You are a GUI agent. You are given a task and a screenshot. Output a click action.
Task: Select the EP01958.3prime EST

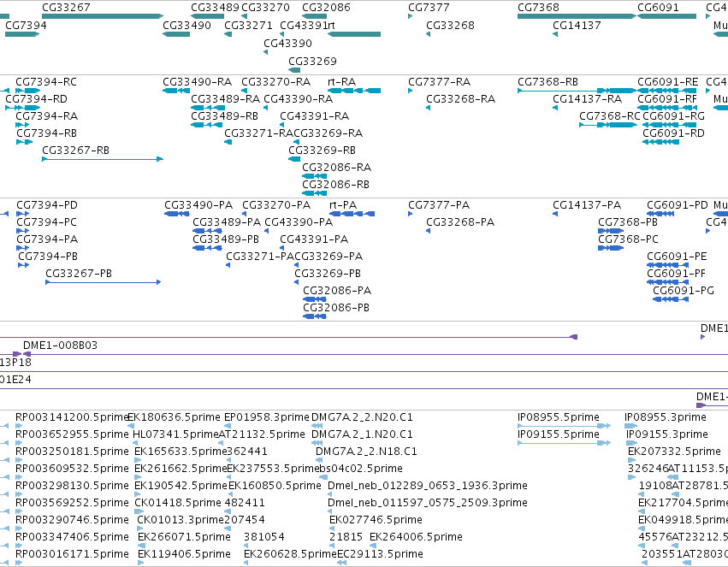pyautogui.click(x=227, y=426)
